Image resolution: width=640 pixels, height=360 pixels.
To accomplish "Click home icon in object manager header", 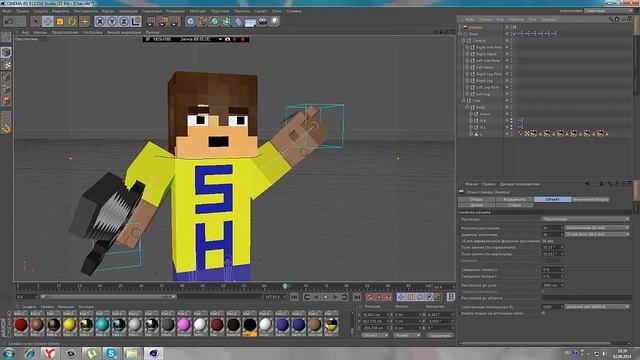I will pos(617,19).
